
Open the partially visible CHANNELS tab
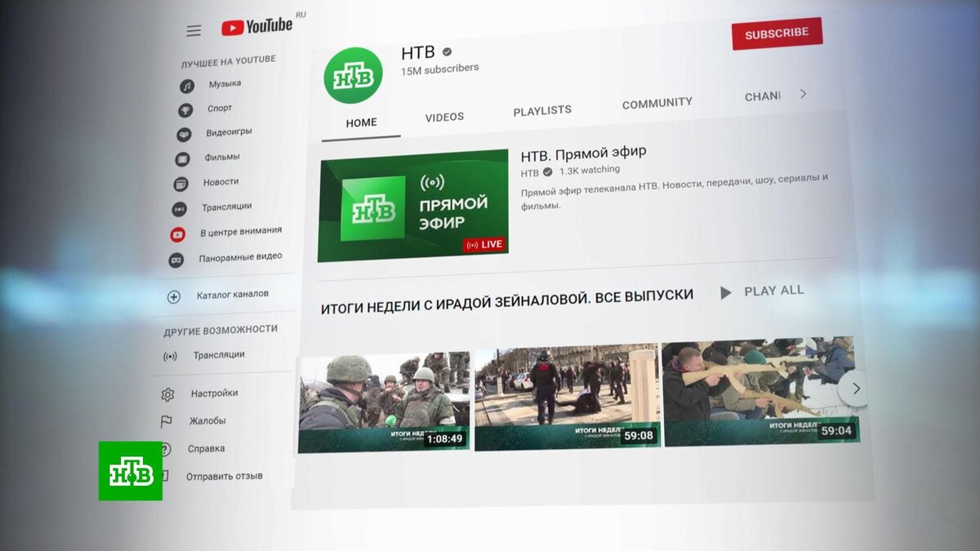tap(762, 96)
